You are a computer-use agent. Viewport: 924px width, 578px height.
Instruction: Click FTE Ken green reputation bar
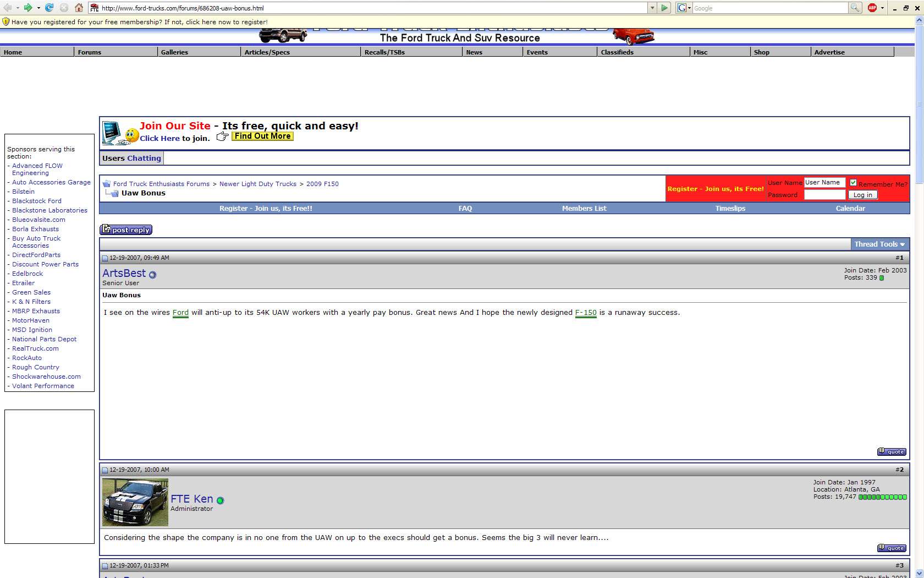coord(883,497)
